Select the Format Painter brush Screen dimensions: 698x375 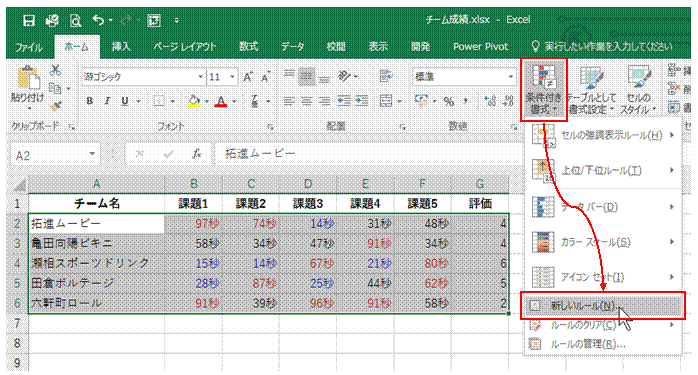point(55,106)
